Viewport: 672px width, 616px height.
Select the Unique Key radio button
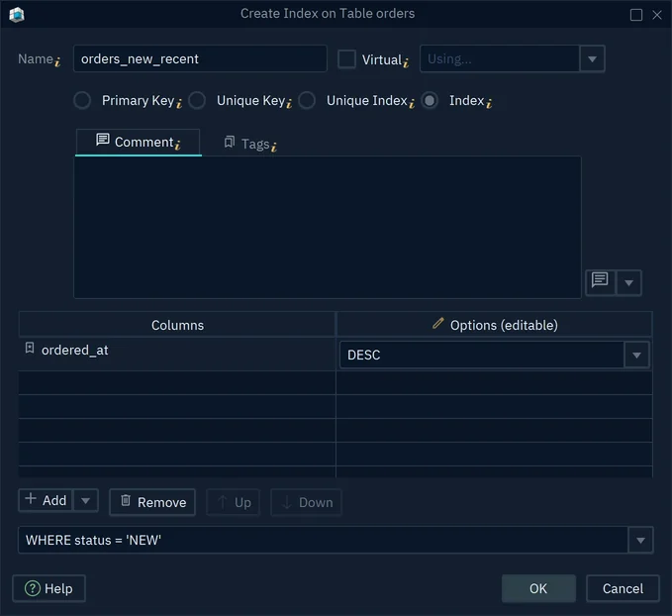point(197,101)
